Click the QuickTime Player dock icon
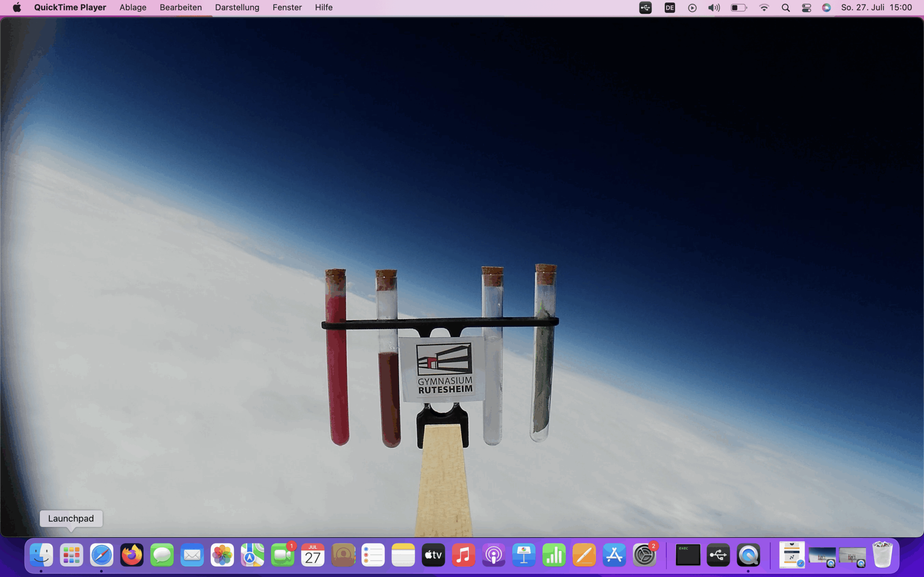Image resolution: width=924 pixels, height=577 pixels. 748,555
